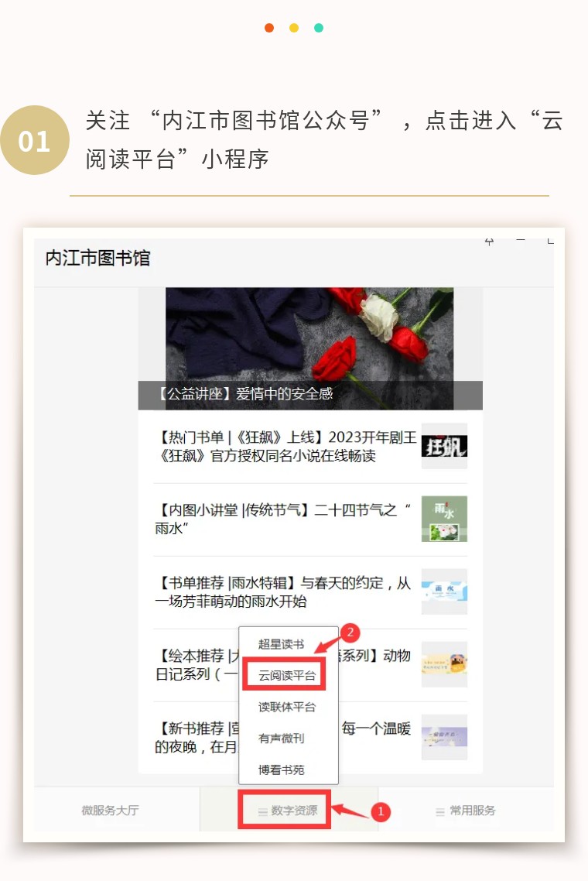This screenshot has height=881, width=588.
Task: Click the 狂飙 article thumbnail
Action: [x=444, y=446]
